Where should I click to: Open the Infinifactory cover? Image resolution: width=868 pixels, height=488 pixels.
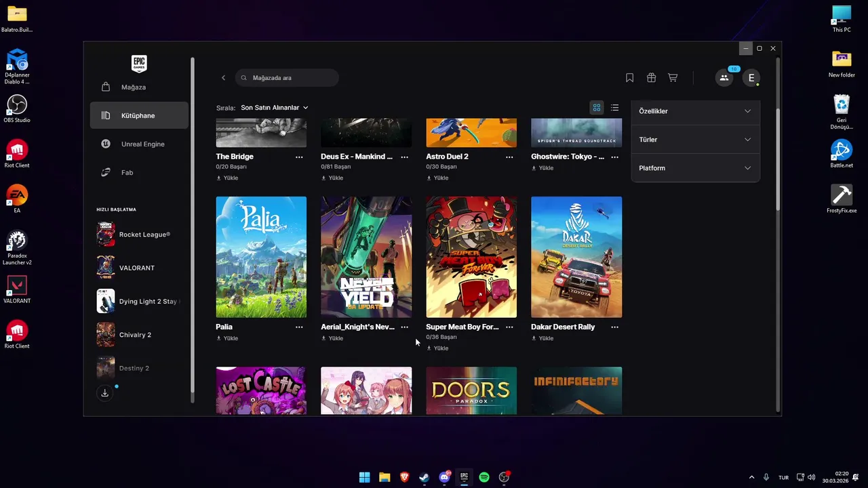click(576, 391)
